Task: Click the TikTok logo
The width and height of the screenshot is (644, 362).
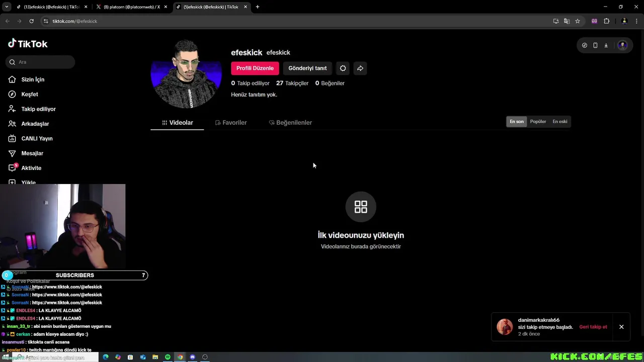Action: coord(28,44)
